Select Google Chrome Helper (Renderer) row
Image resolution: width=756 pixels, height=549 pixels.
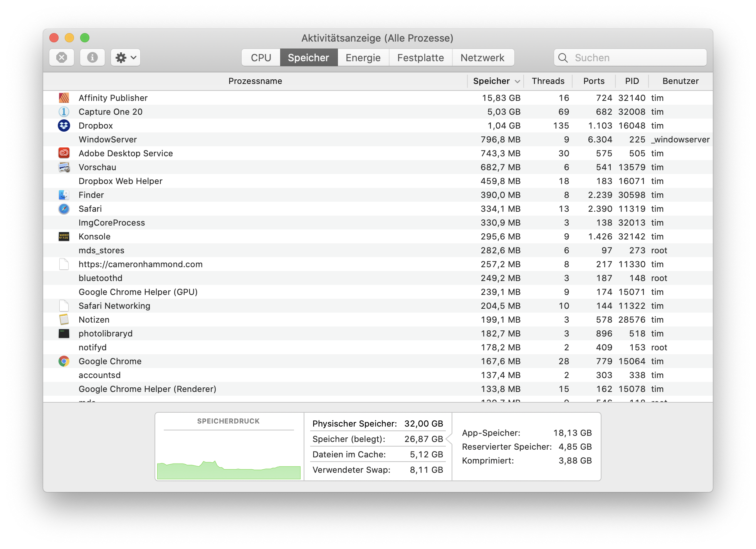tap(378, 389)
